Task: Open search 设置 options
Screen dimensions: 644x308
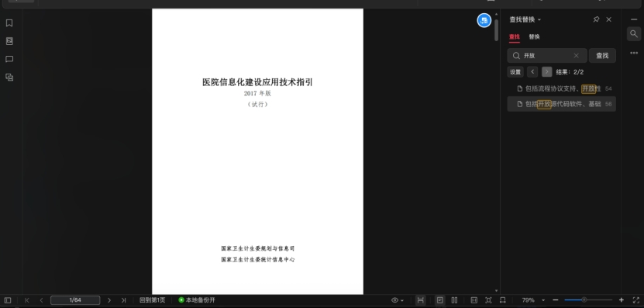Action: (515, 72)
